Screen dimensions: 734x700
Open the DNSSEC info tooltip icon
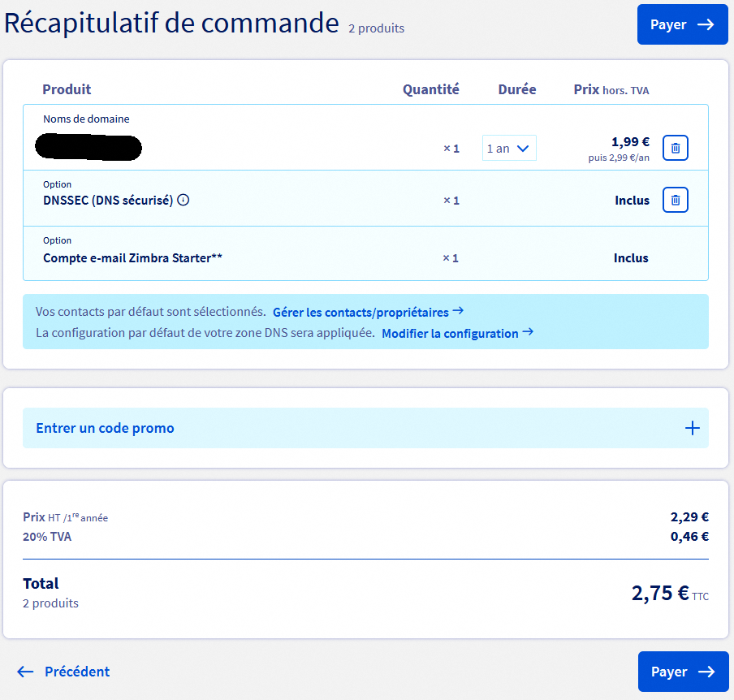click(x=183, y=200)
